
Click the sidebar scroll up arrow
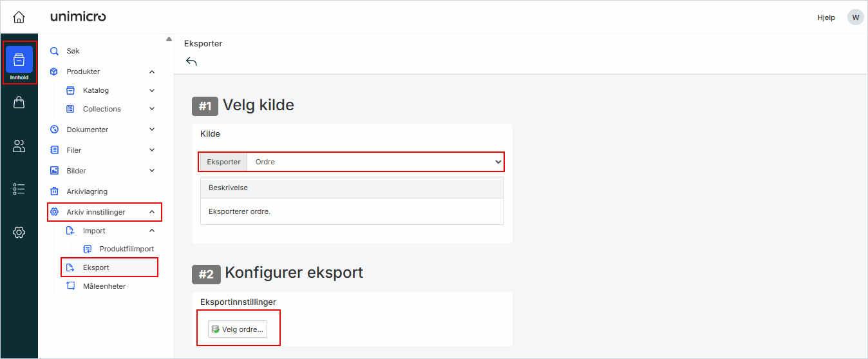pyautogui.click(x=169, y=39)
